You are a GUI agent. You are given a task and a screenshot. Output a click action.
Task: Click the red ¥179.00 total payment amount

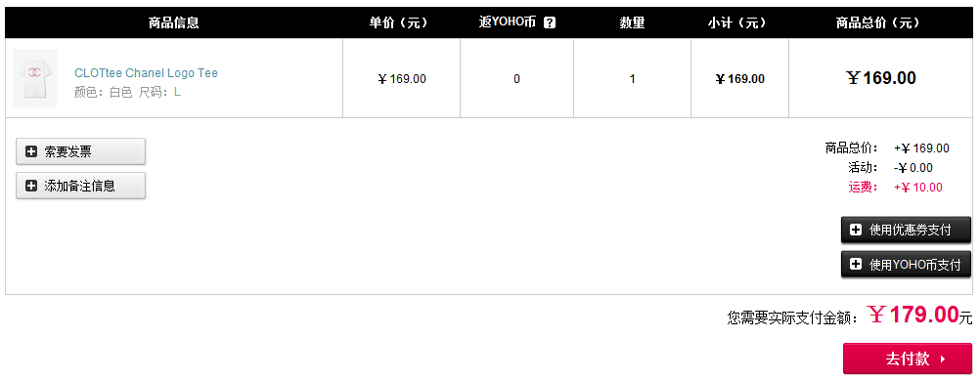tap(913, 315)
